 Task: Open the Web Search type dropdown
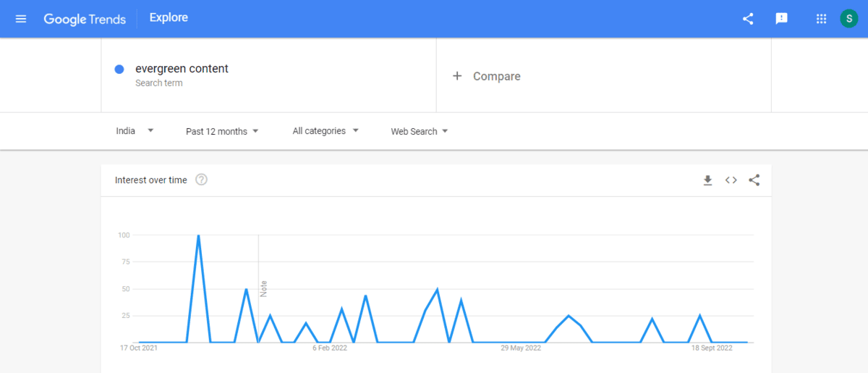pos(420,131)
